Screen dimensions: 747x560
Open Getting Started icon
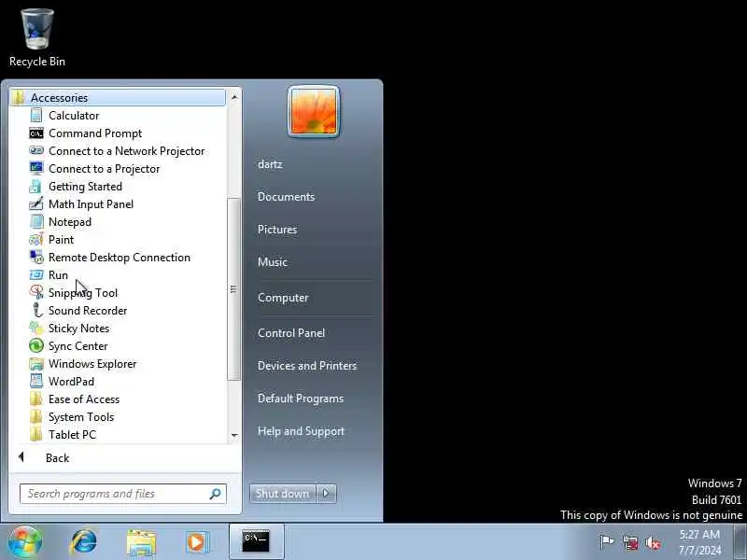click(x=36, y=186)
